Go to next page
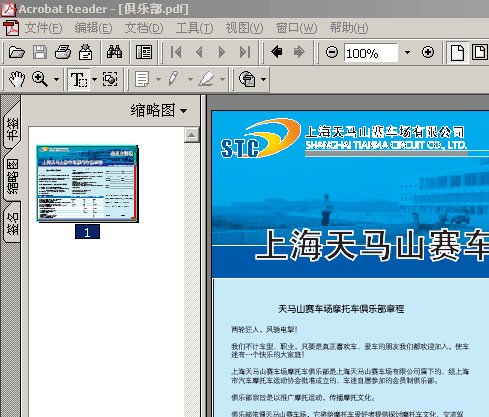489x417 pixels. 222,52
